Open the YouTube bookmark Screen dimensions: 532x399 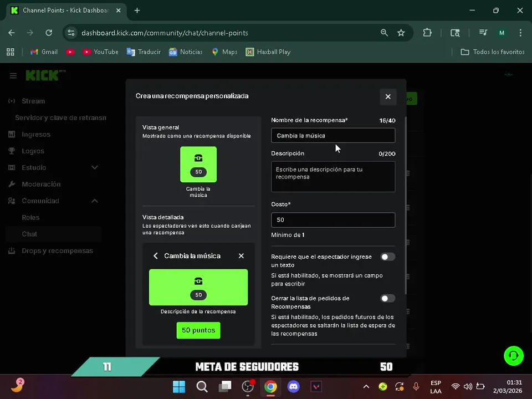click(100, 52)
